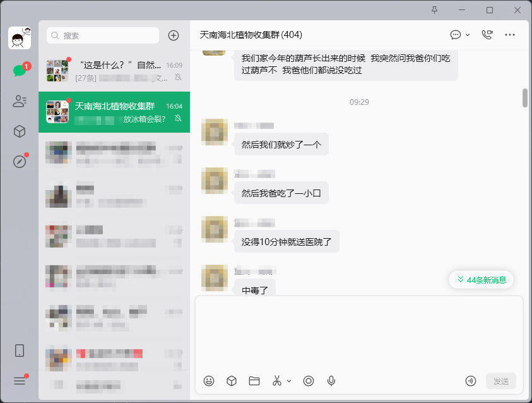Click the microphone voice input icon
Screen dimensions: 532x403
(x=331, y=381)
